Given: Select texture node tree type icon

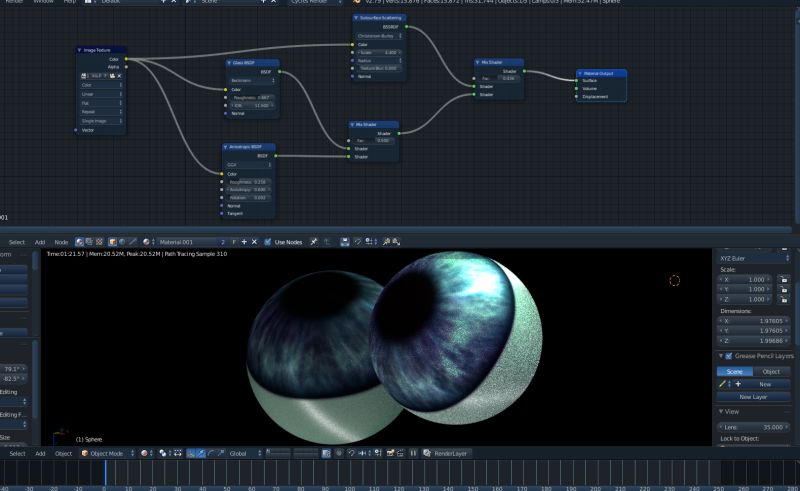Looking at the screenshot, I should pyautogui.click(x=99, y=242).
